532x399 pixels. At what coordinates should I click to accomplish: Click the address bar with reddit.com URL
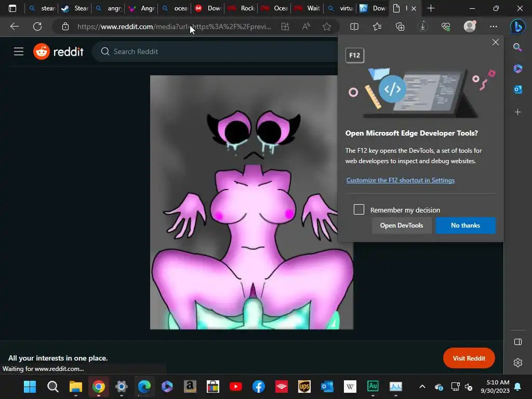pyautogui.click(x=174, y=26)
